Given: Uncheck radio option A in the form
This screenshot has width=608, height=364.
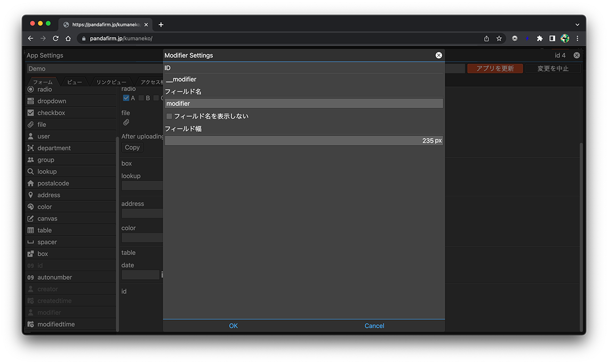Looking at the screenshot, I should coord(126,98).
